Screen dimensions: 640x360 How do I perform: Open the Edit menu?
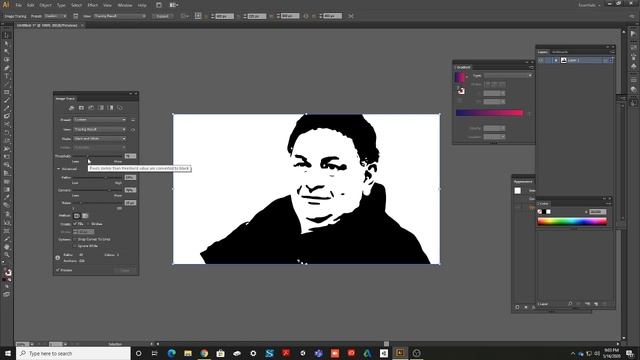[x=31, y=5]
